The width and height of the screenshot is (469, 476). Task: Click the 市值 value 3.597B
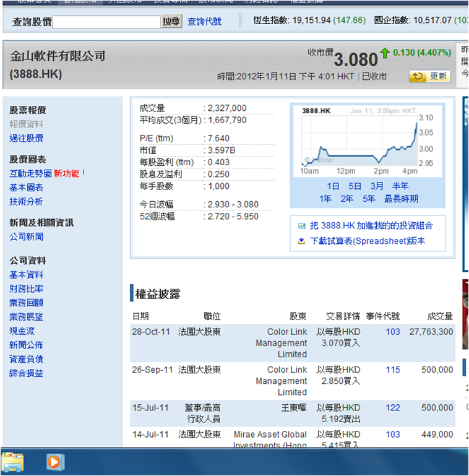(x=222, y=150)
